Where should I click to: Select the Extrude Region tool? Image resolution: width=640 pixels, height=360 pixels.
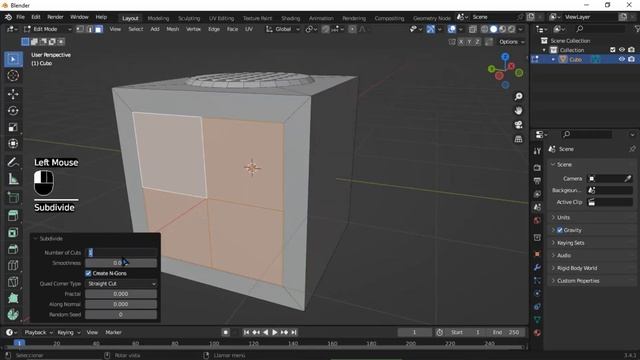[13, 216]
